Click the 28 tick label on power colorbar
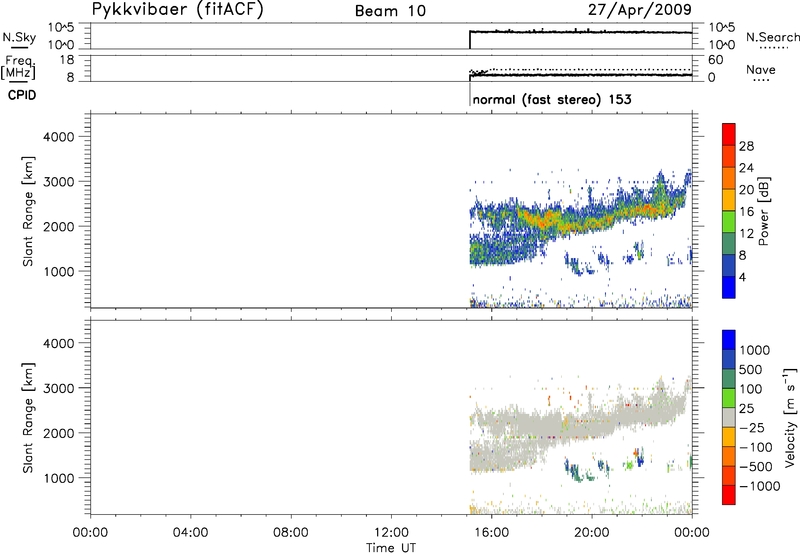Screen dimensions: 800x554 click(746, 146)
